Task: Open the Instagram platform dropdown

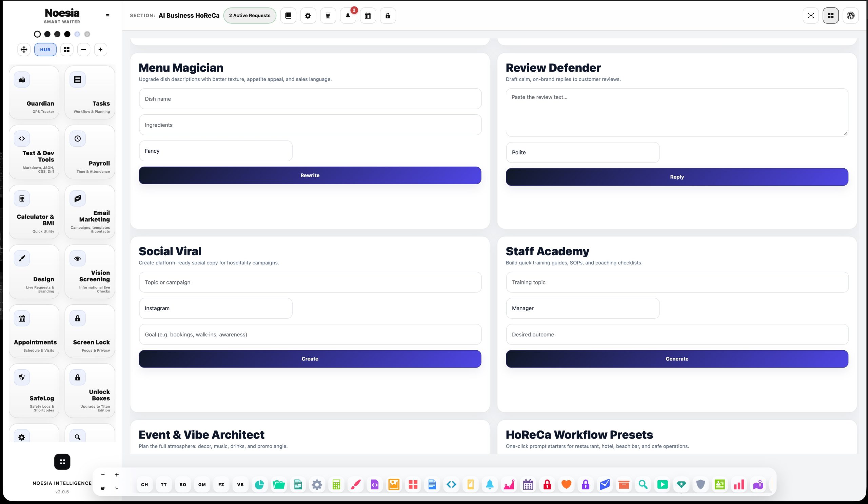Action: point(216,308)
